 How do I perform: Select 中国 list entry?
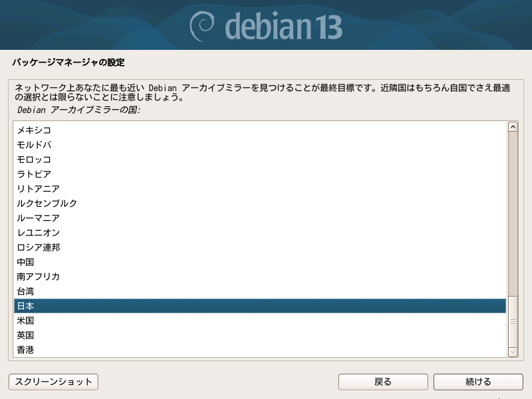[x=260, y=262]
